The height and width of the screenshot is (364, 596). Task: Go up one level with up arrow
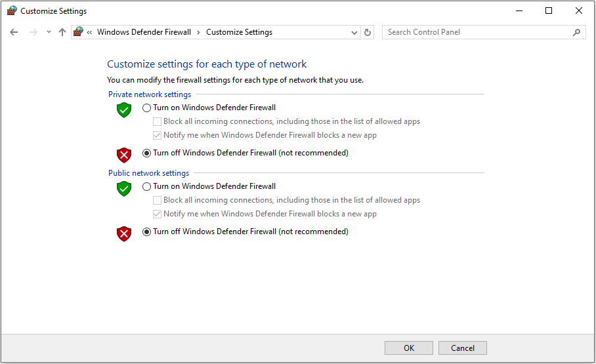(62, 32)
